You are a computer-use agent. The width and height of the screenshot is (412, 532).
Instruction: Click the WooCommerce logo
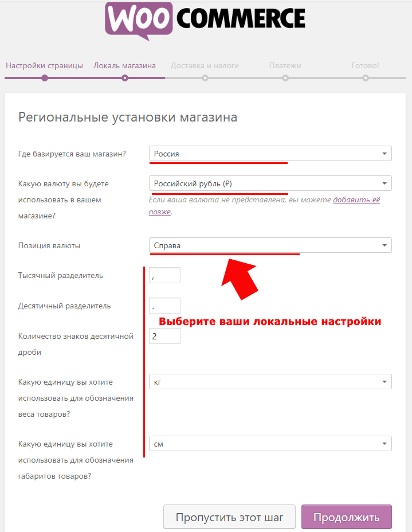[x=205, y=21]
